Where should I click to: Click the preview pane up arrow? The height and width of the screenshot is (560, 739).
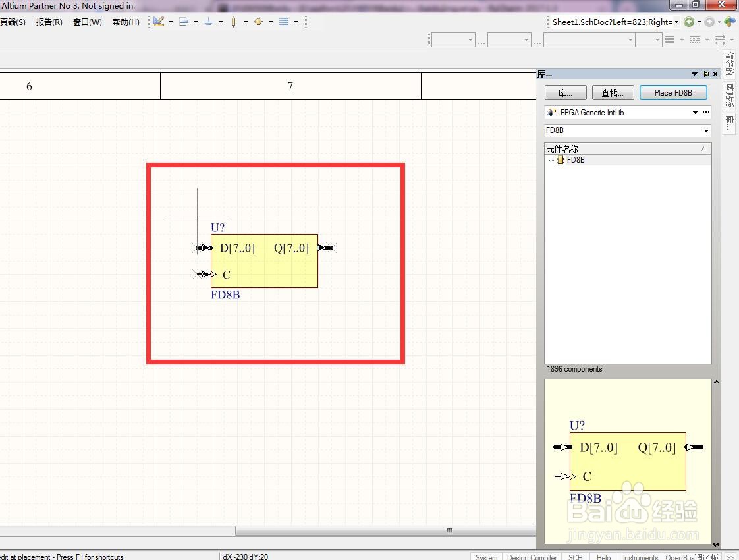pos(716,382)
